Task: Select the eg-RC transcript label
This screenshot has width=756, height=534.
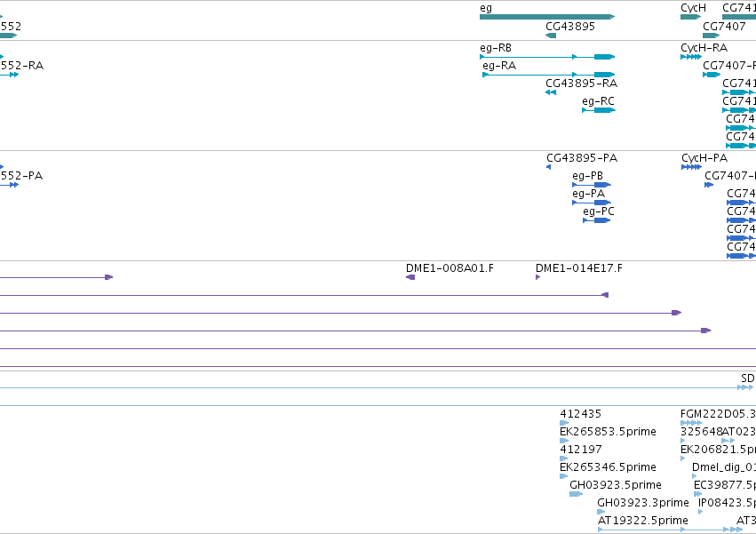Action: [599, 101]
